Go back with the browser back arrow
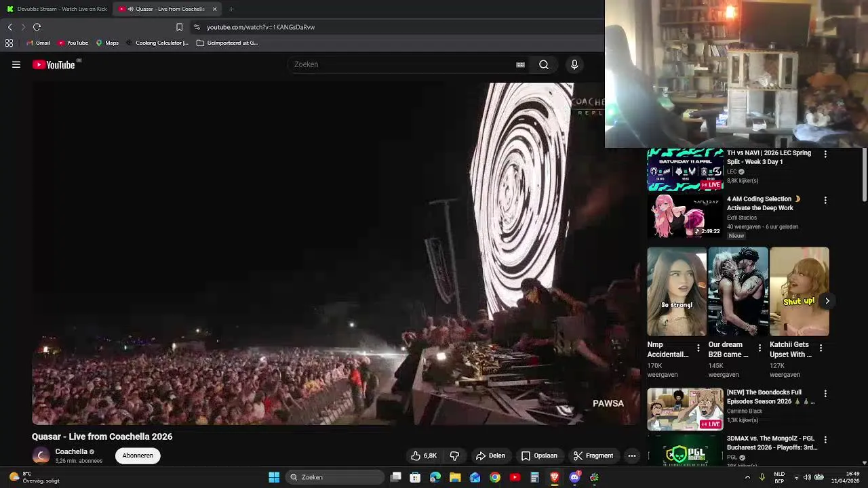The height and width of the screenshot is (488, 868). [9, 27]
